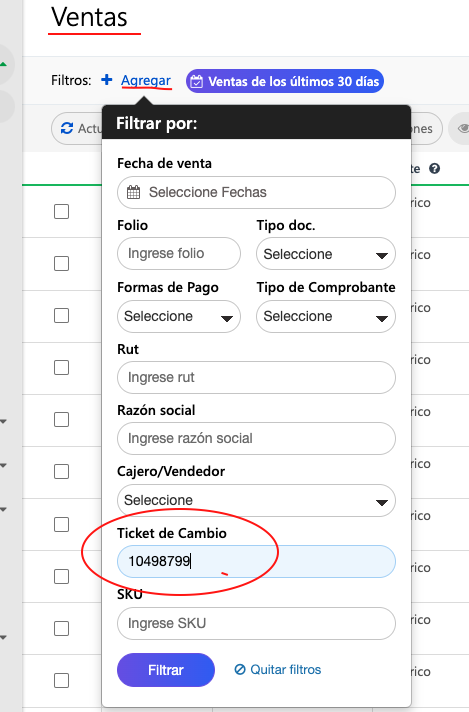Click the blue plus icon beside Agregar

pyautogui.click(x=107, y=80)
